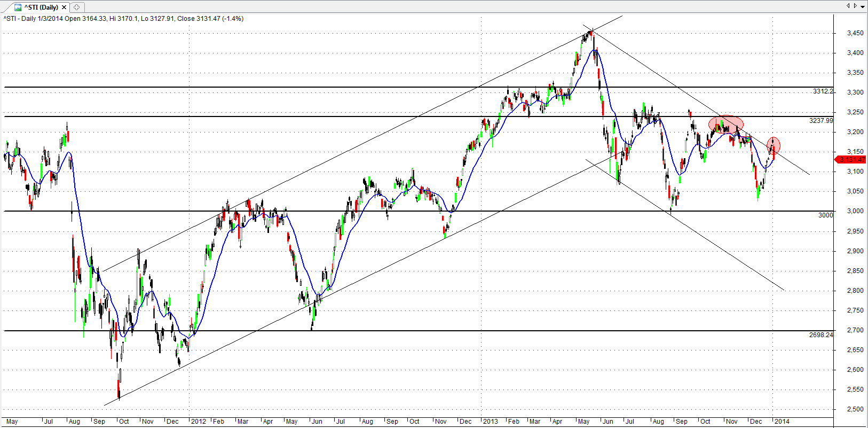868x428 pixels.
Task: Click the 3312.2 horizontal line label
Action: point(822,91)
